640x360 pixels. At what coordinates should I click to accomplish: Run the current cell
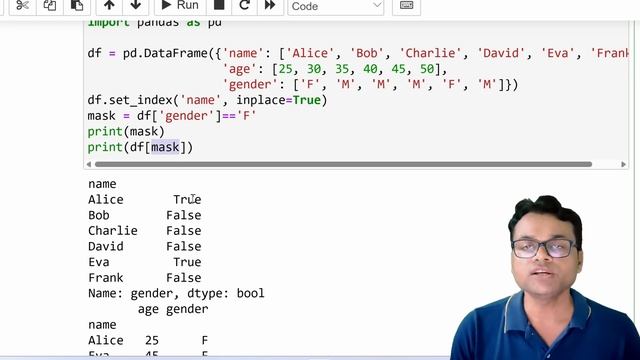pos(180,6)
